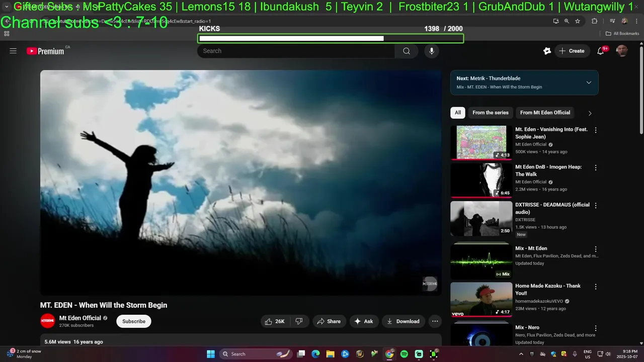Click the Ask button
644x362 pixels.
[x=364, y=321]
